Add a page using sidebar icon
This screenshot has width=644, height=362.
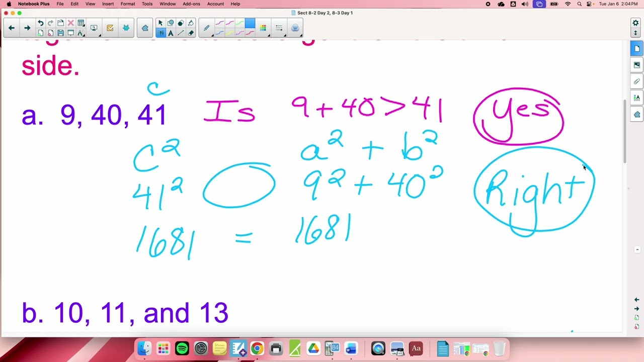pos(637,318)
